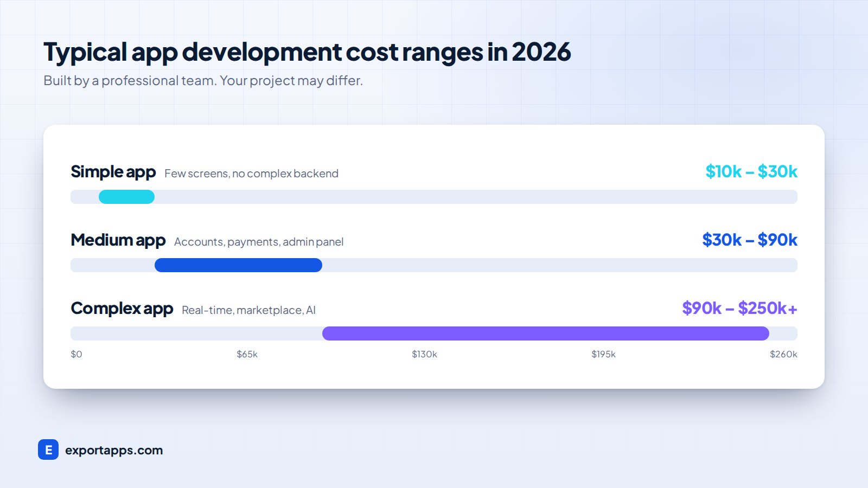868x488 pixels.
Task: Click the '$65k' axis label
Action: 247,354
